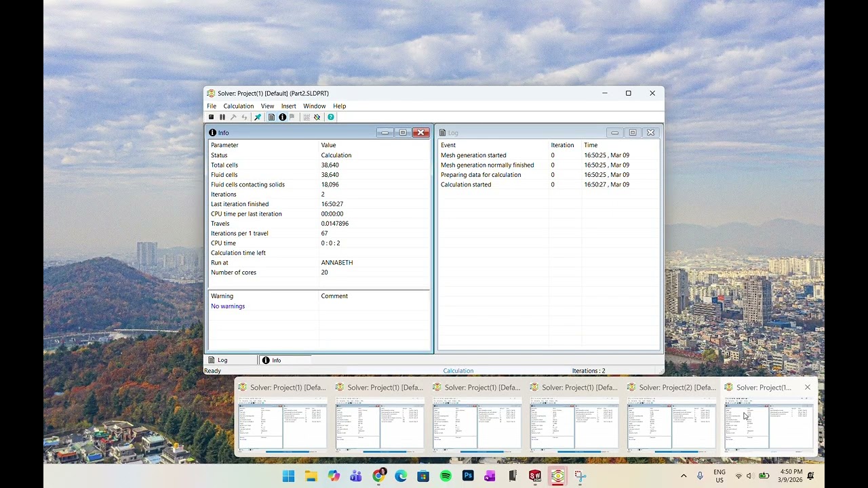Maximize the Log child window
The height and width of the screenshot is (488, 868).
tap(633, 133)
